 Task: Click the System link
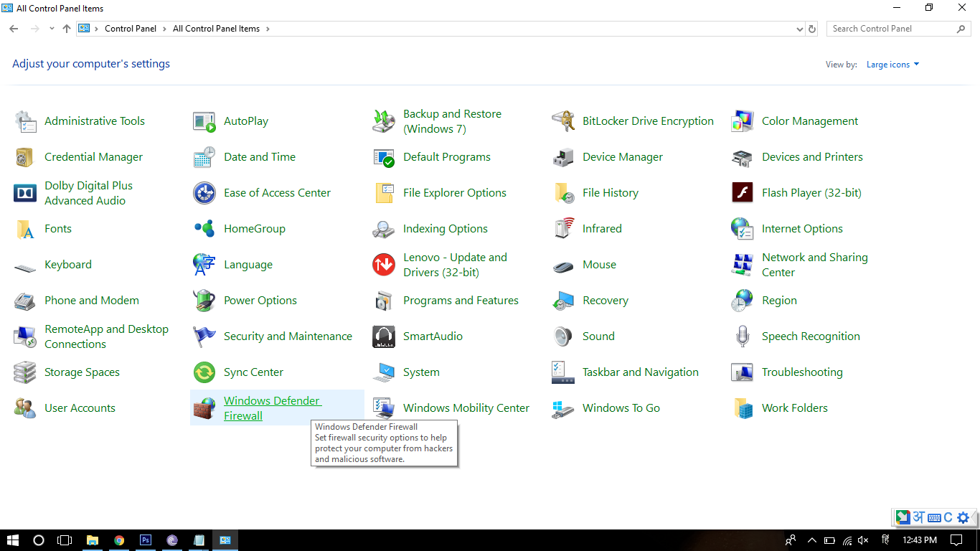pyautogui.click(x=421, y=372)
